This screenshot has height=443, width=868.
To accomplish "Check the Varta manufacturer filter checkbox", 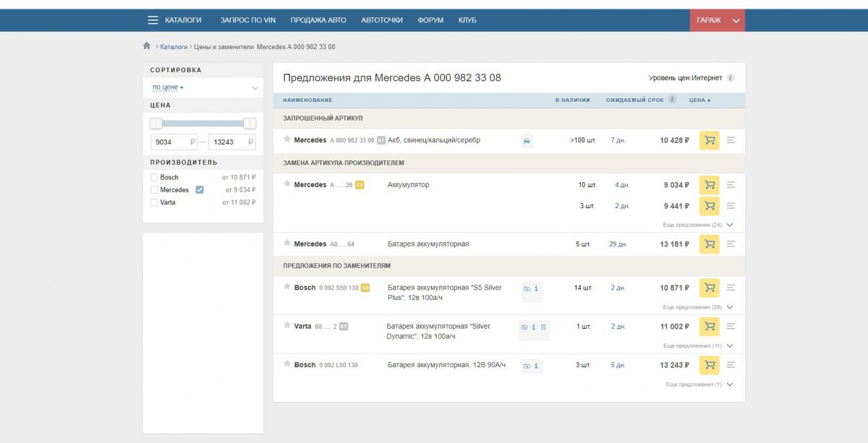I will [x=154, y=202].
